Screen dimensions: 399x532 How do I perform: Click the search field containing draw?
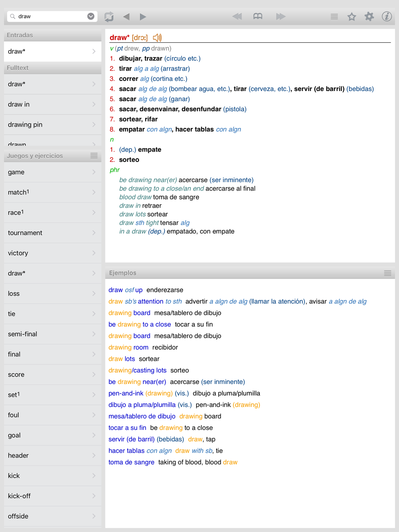(52, 16)
